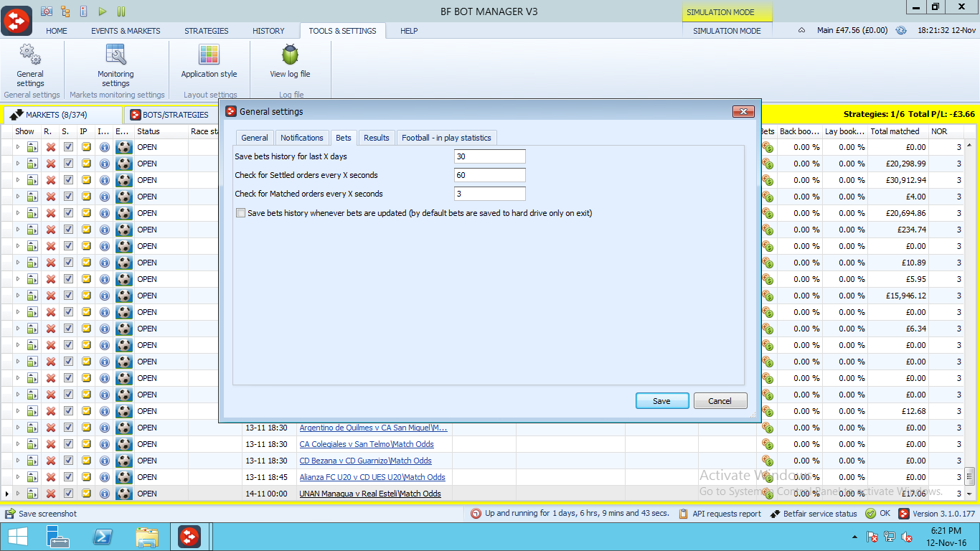Click the football icon in CA Colegiales row
980x551 pixels.
124,444
